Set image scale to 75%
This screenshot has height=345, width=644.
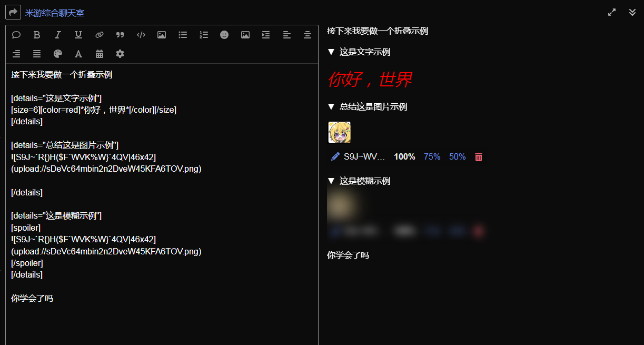[x=432, y=157]
